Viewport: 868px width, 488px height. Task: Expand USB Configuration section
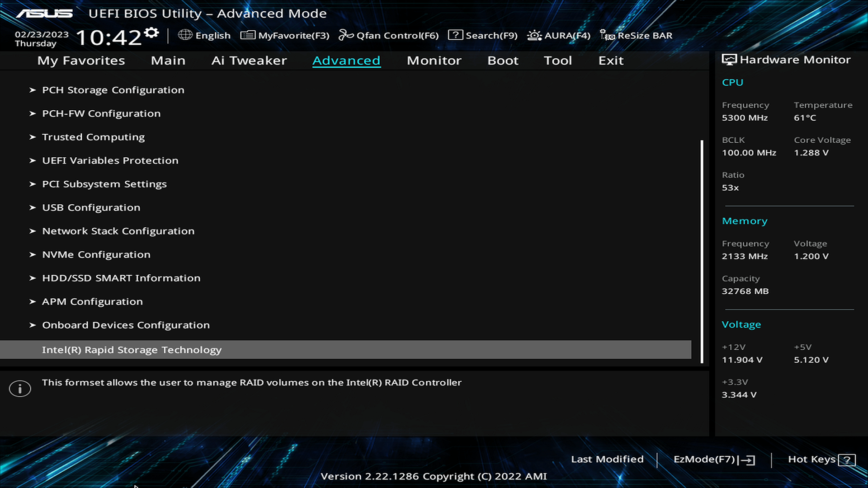(x=90, y=207)
